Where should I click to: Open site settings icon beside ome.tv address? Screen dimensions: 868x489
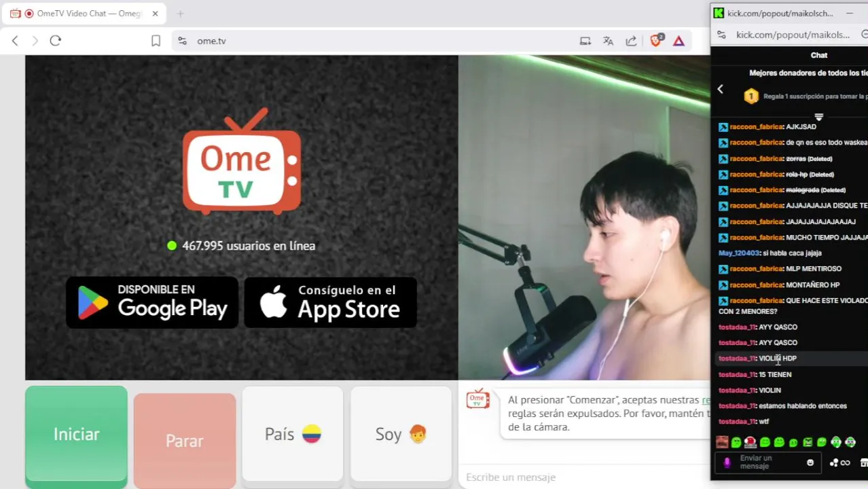182,41
